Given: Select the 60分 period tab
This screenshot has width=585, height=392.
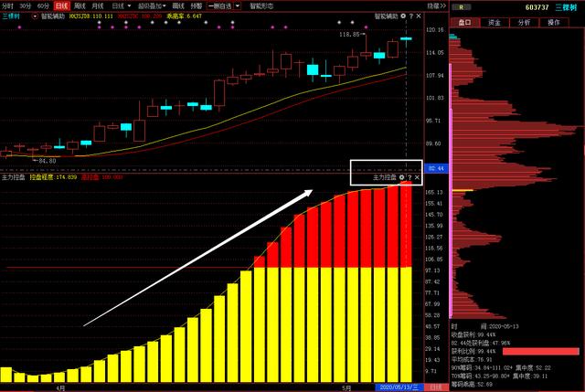Looking at the screenshot, I should 44,6.
